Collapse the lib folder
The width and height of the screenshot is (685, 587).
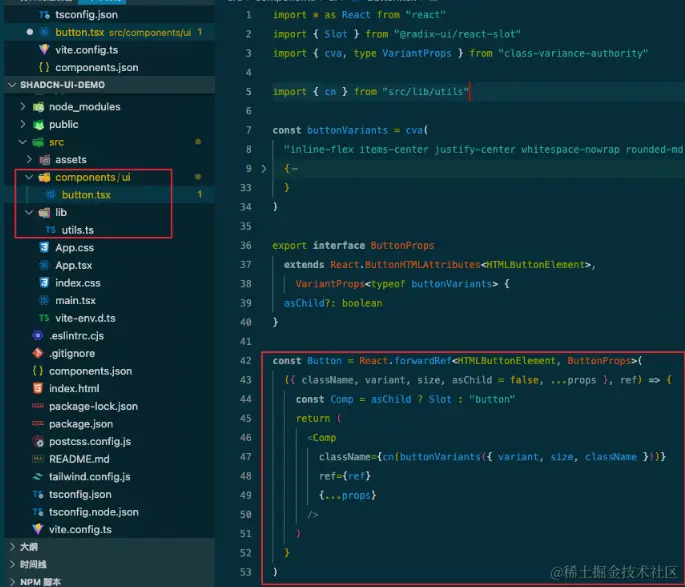[29, 212]
